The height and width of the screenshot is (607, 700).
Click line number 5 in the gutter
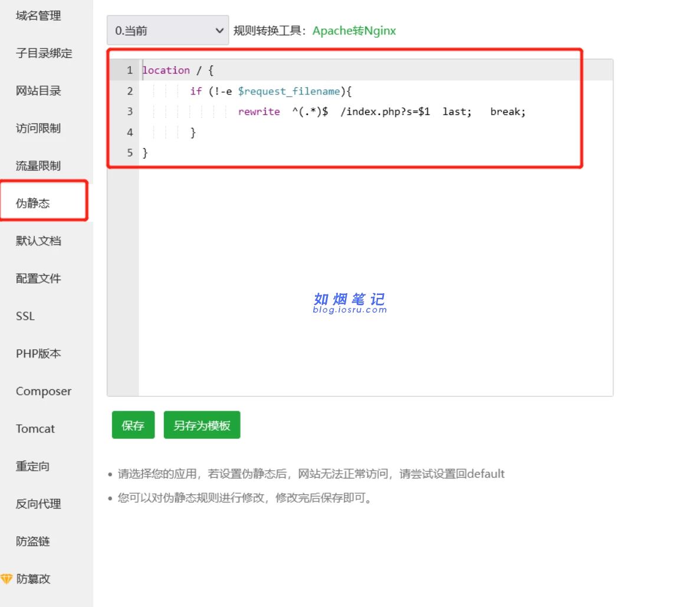[x=130, y=153]
